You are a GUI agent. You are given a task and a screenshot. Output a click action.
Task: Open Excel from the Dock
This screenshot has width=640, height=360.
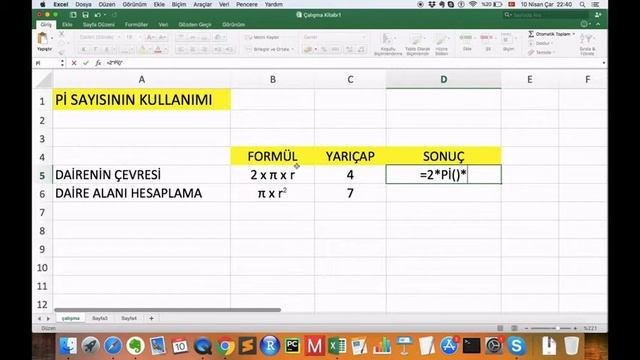[337, 346]
